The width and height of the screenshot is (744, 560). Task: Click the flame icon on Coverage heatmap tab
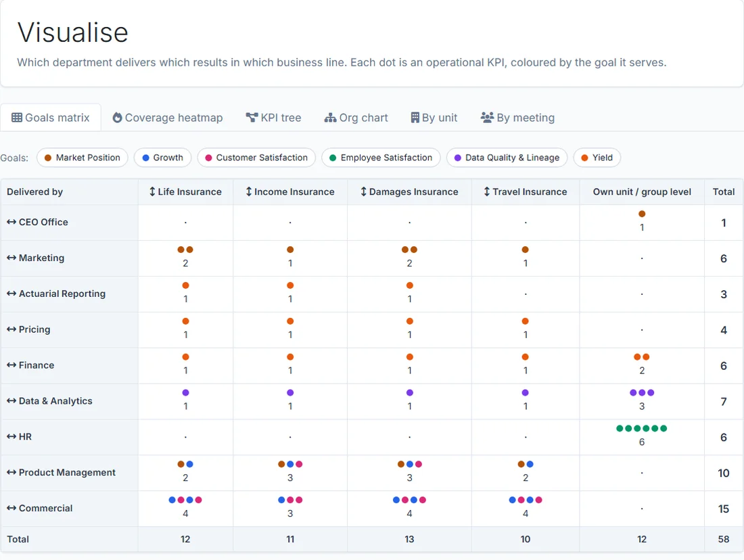117,118
